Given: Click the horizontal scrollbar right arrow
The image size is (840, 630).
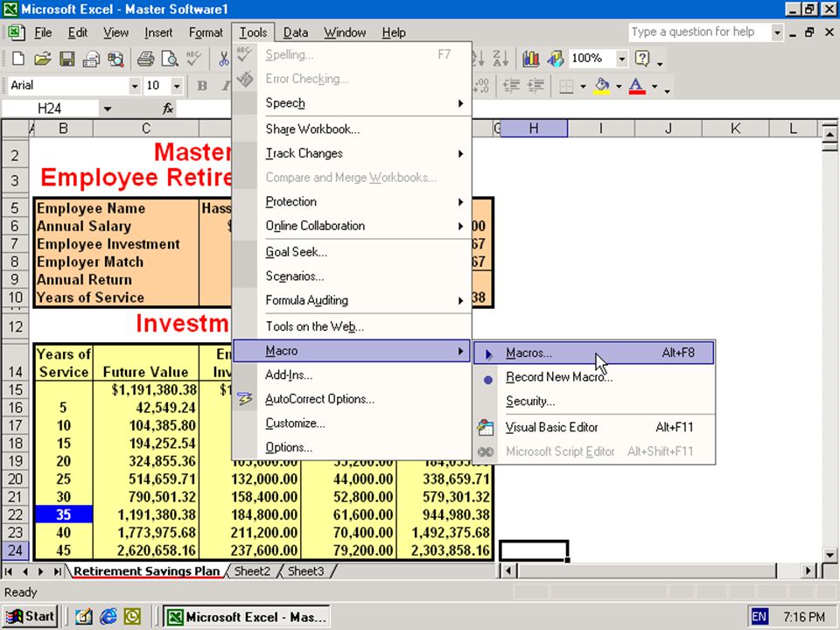Looking at the screenshot, I should [x=808, y=571].
